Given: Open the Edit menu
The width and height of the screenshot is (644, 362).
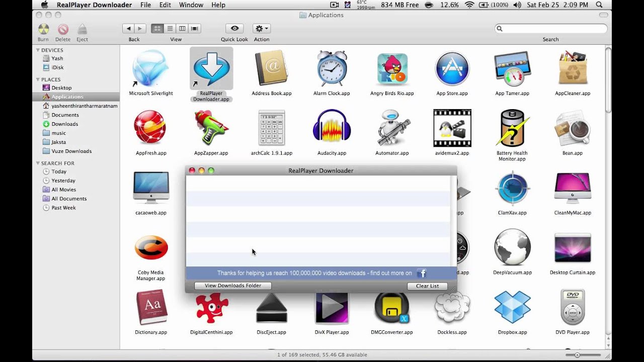Looking at the screenshot, I should [165, 5].
